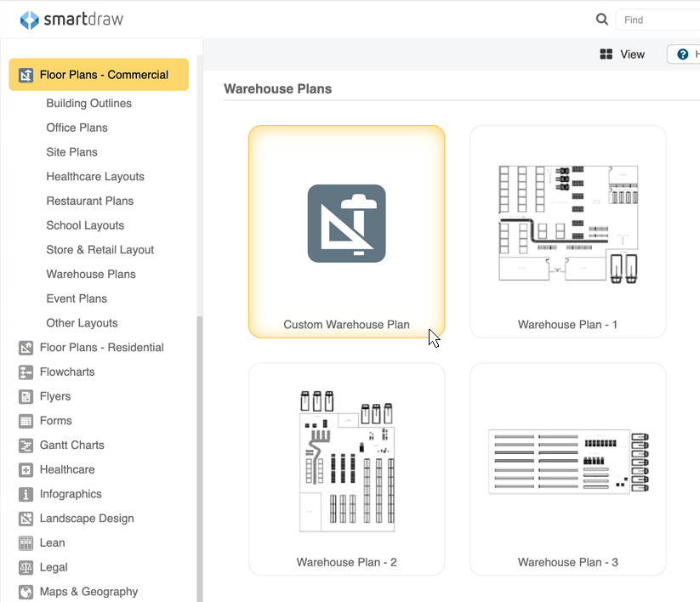This screenshot has width=700, height=602.
Task: Expand the Flyers category
Action: (x=55, y=396)
